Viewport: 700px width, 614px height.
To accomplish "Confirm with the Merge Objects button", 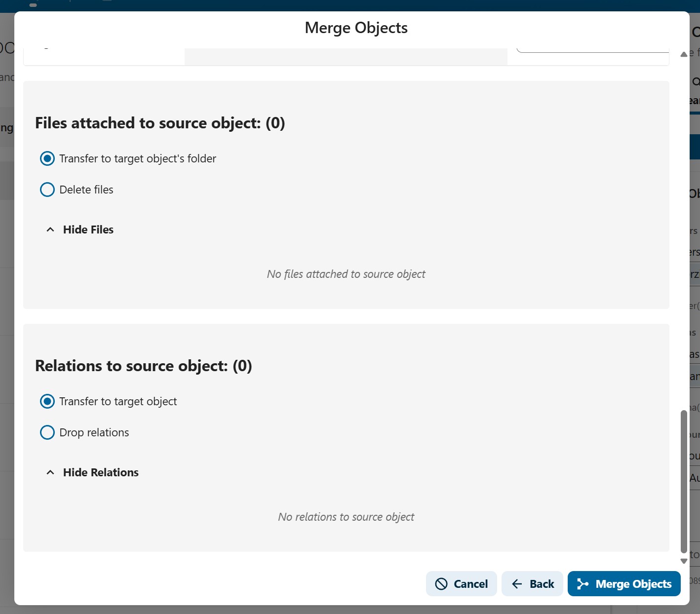I will tap(624, 584).
